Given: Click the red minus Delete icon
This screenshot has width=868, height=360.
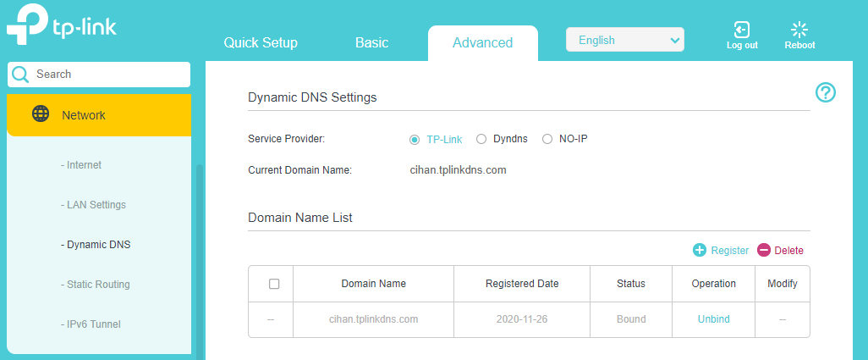Looking at the screenshot, I should (764, 250).
